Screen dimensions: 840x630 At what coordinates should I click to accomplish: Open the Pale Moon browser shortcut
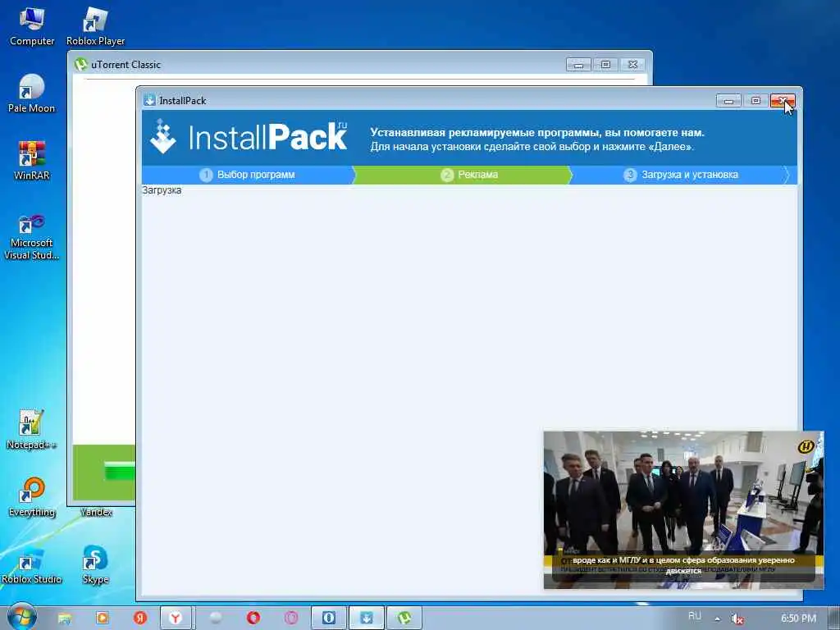[32, 94]
